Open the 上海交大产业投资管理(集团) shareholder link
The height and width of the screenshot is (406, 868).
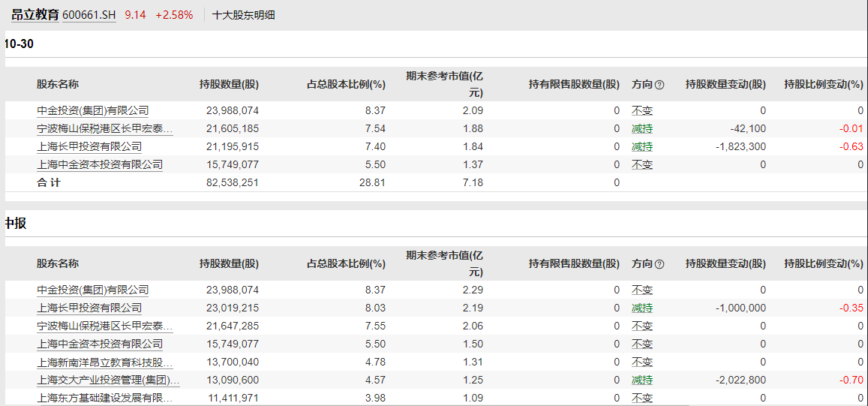click(104, 380)
